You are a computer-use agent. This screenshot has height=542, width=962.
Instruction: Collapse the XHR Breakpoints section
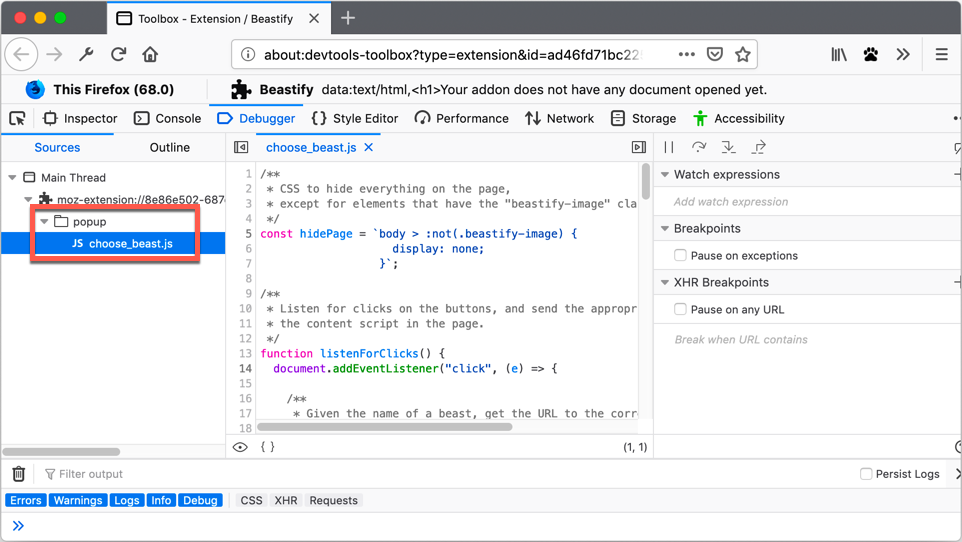click(x=665, y=282)
